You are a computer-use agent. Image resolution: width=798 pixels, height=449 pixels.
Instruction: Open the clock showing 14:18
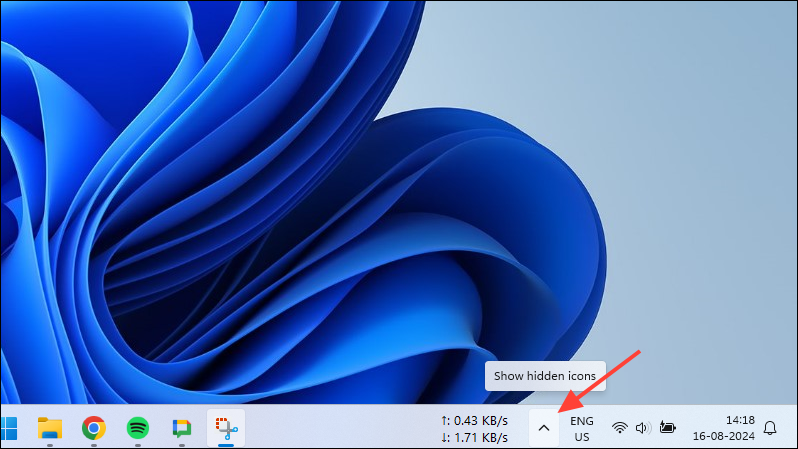(x=740, y=420)
